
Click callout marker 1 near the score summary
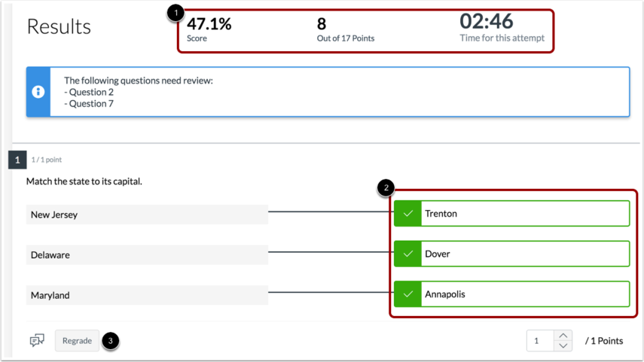point(176,13)
